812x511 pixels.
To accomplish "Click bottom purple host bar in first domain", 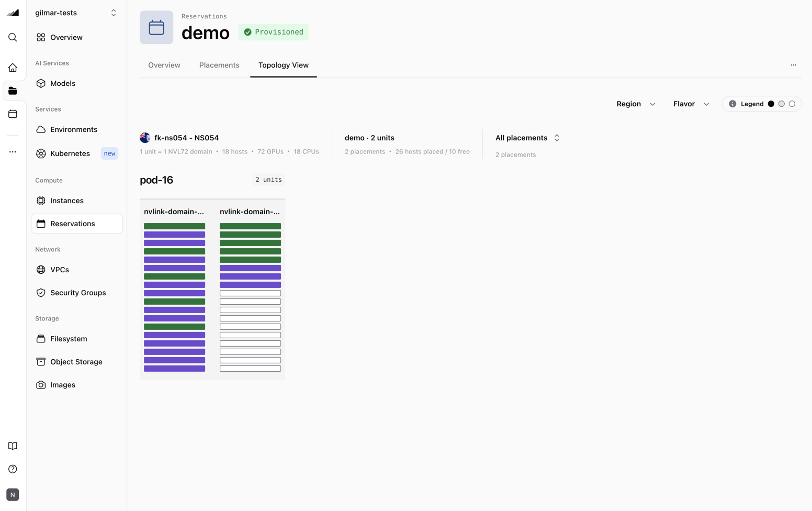I will (174, 369).
